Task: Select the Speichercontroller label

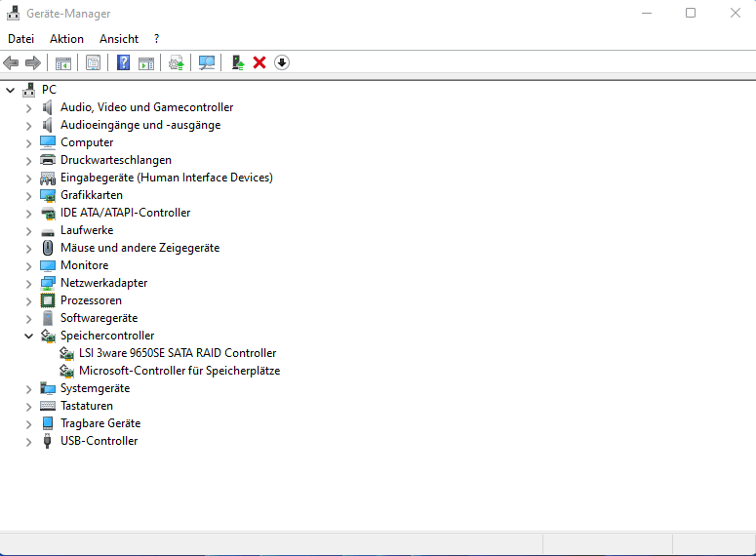Action: pos(107,336)
